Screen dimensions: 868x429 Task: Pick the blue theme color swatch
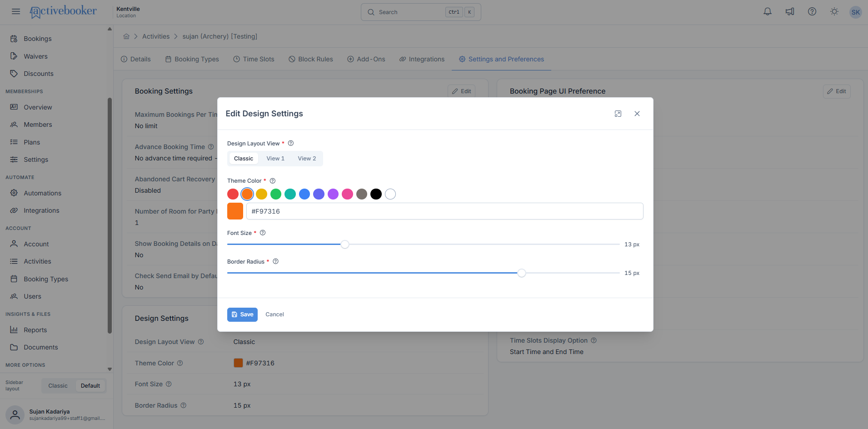[x=304, y=194]
